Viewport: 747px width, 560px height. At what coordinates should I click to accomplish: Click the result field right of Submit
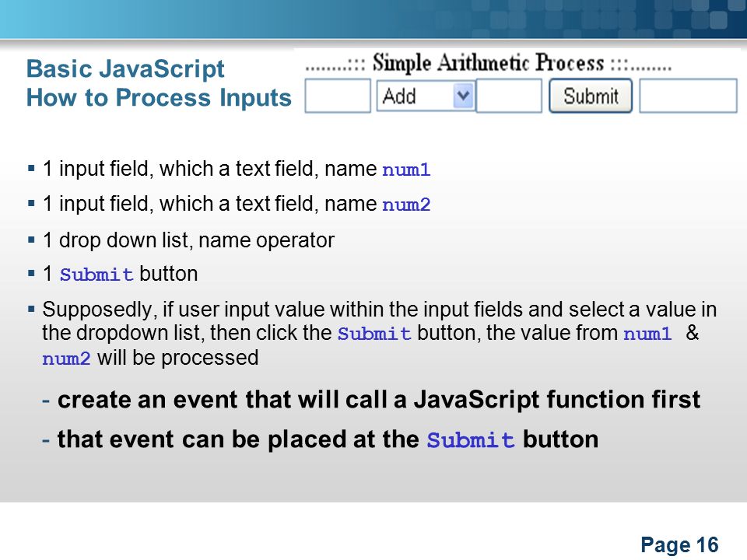688,96
